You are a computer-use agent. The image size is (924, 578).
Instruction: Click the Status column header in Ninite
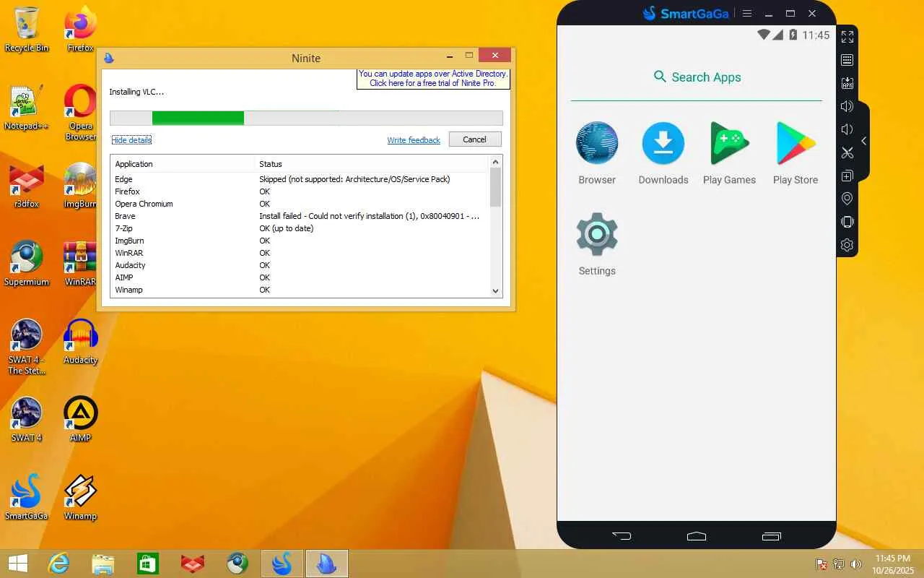[x=372, y=164]
